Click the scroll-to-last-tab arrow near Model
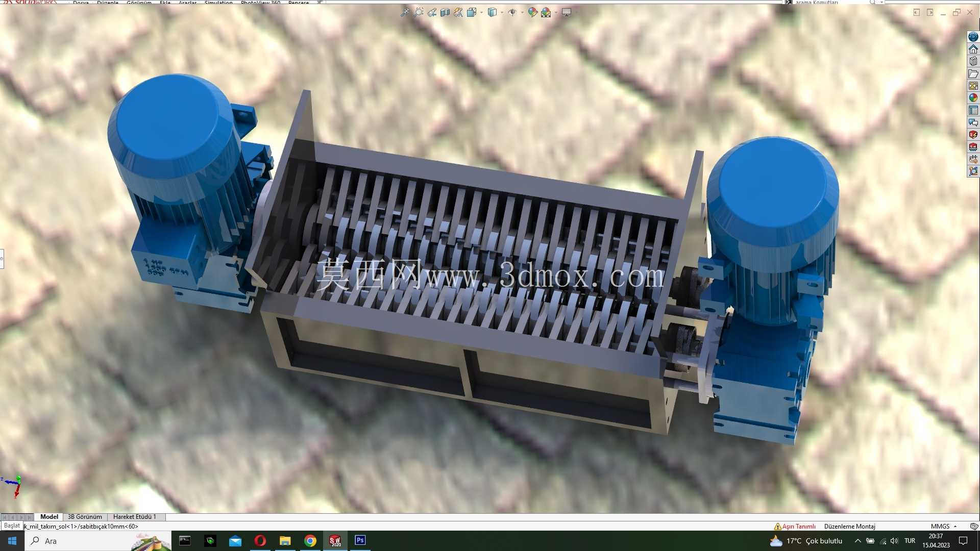This screenshot has height=551, width=980. pos(29,517)
